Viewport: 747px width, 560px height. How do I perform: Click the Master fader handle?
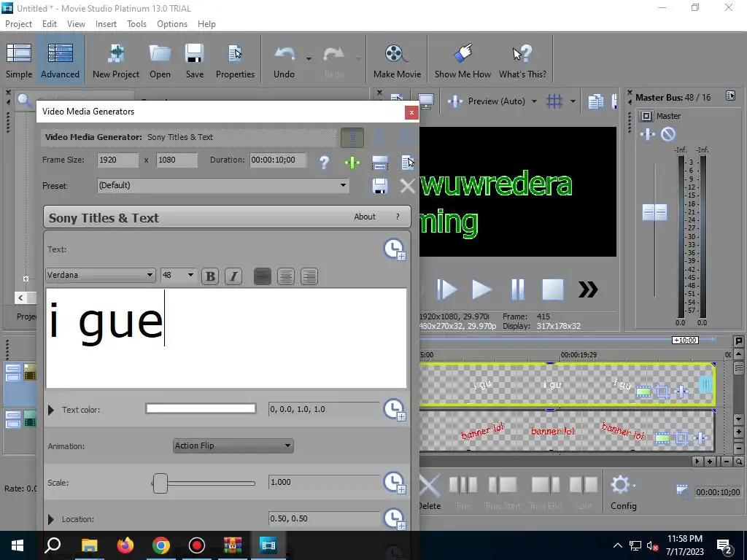[x=654, y=212]
